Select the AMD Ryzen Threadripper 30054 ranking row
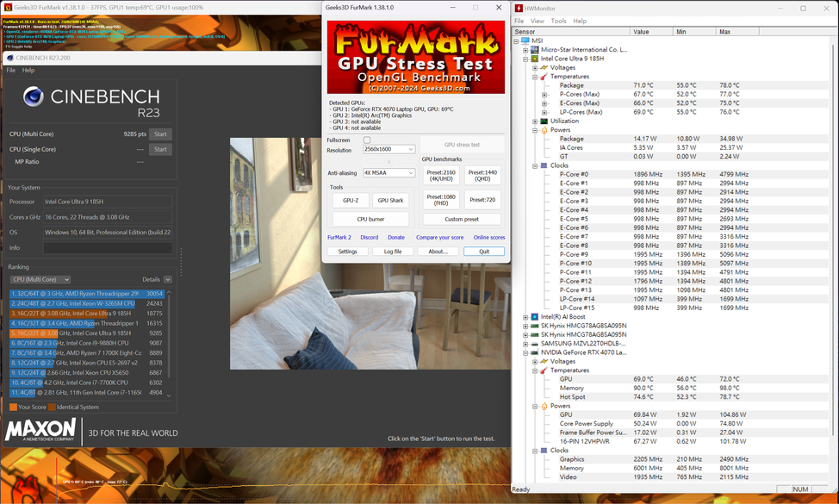 click(87, 294)
